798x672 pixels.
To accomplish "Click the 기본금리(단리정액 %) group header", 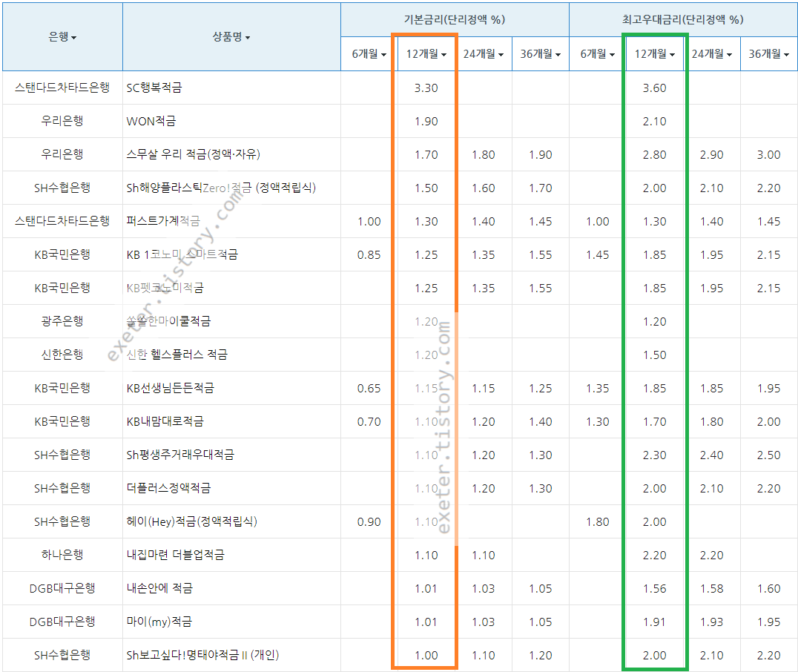I will 455,19.
